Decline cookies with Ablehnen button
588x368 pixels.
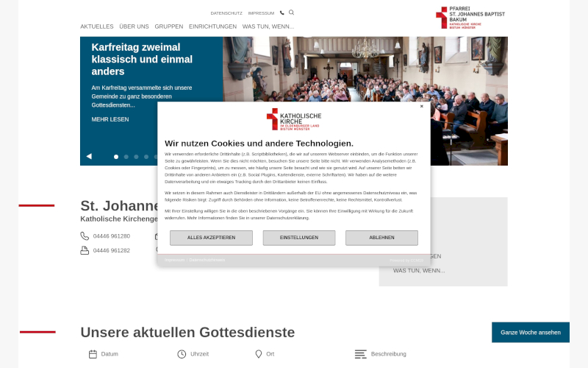click(x=381, y=238)
